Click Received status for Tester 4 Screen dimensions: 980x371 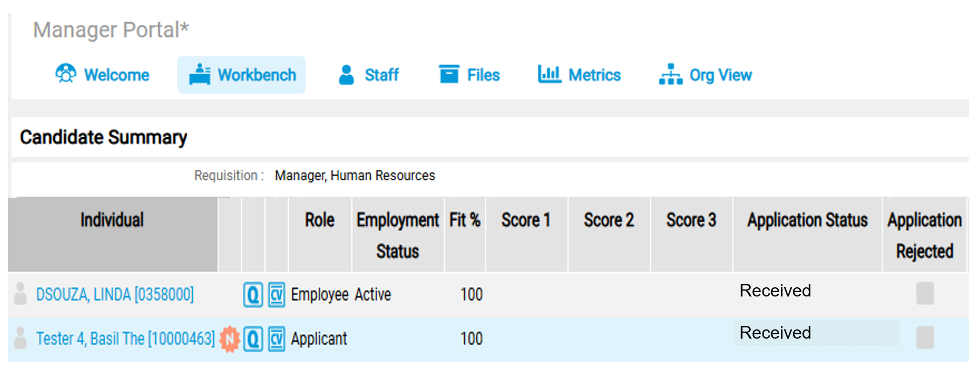(775, 333)
